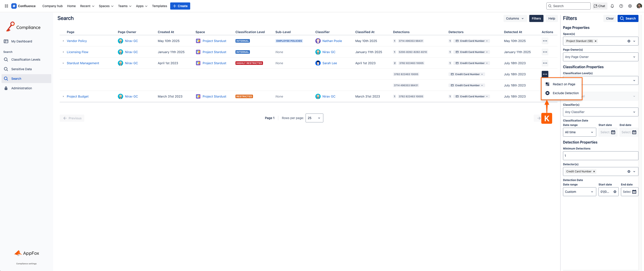Image resolution: width=644 pixels, height=271 pixels.
Task: Open the Any Classifier dropdown
Action: pos(600,112)
